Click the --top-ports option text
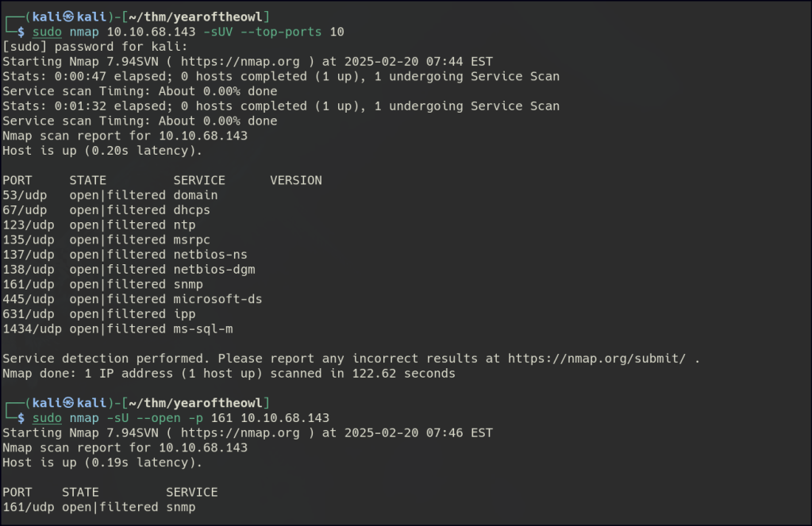 pyautogui.click(x=289, y=32)
